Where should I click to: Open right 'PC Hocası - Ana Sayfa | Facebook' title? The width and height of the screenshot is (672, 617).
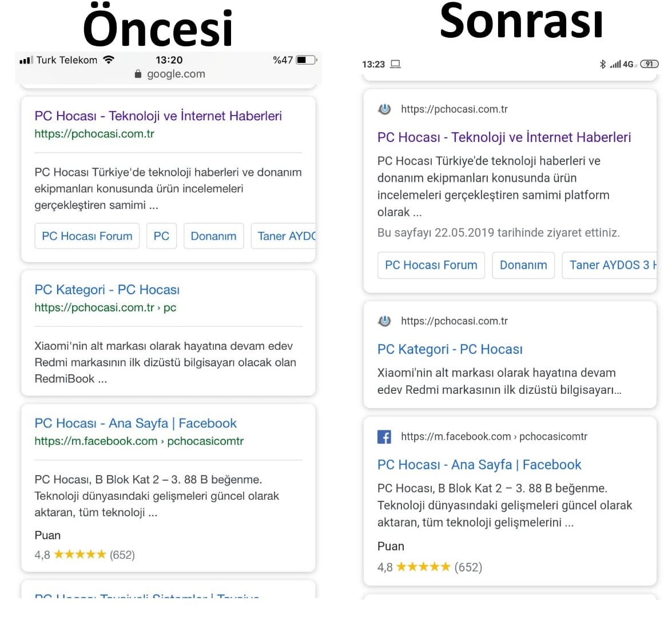click(x=479, y=464)
